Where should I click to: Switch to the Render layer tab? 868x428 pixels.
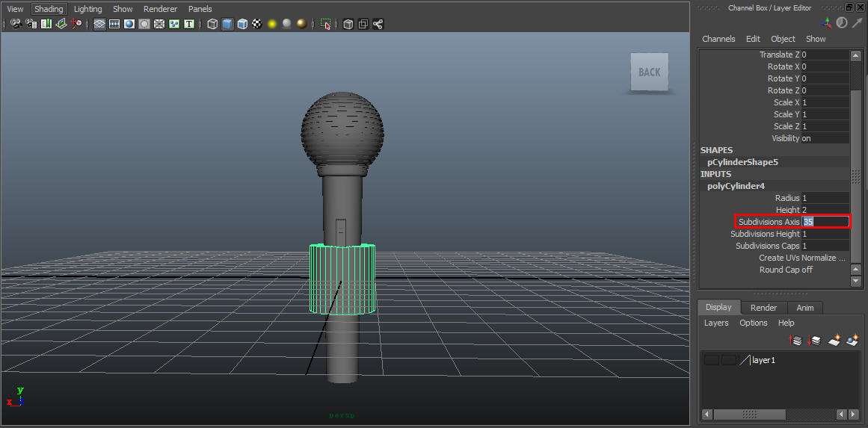763,308
